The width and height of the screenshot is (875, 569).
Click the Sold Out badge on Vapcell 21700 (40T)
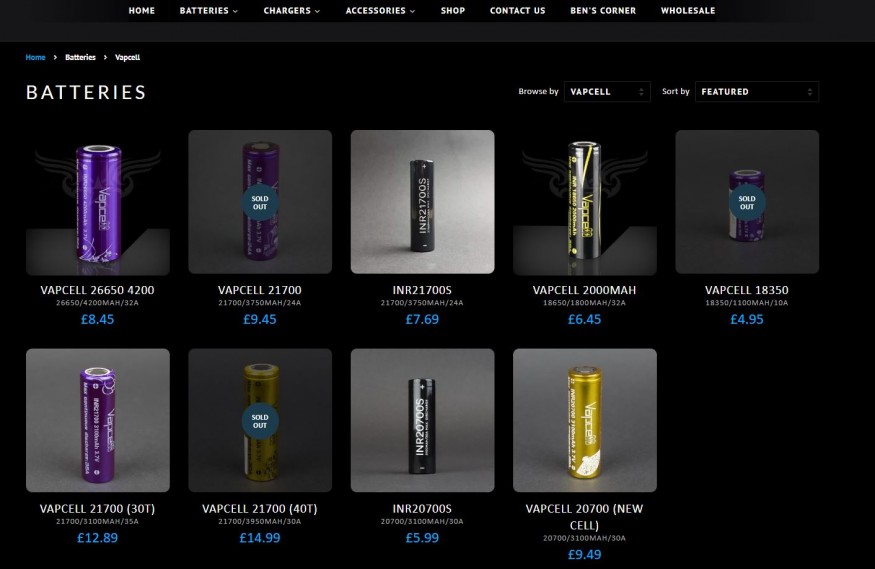260,421
